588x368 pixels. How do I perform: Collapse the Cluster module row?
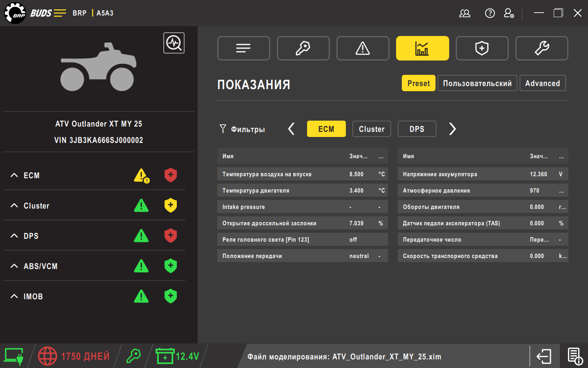[14, 205]
